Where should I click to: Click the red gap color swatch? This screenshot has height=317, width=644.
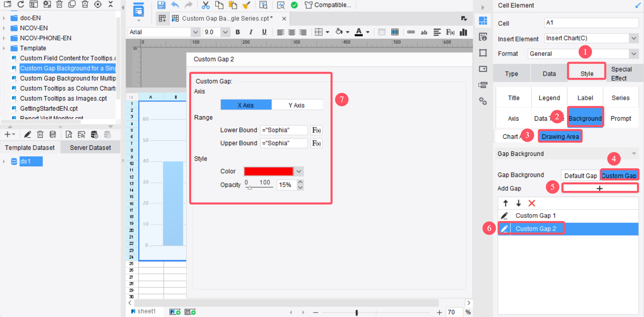pyautogui.click(x=268, y=172)
